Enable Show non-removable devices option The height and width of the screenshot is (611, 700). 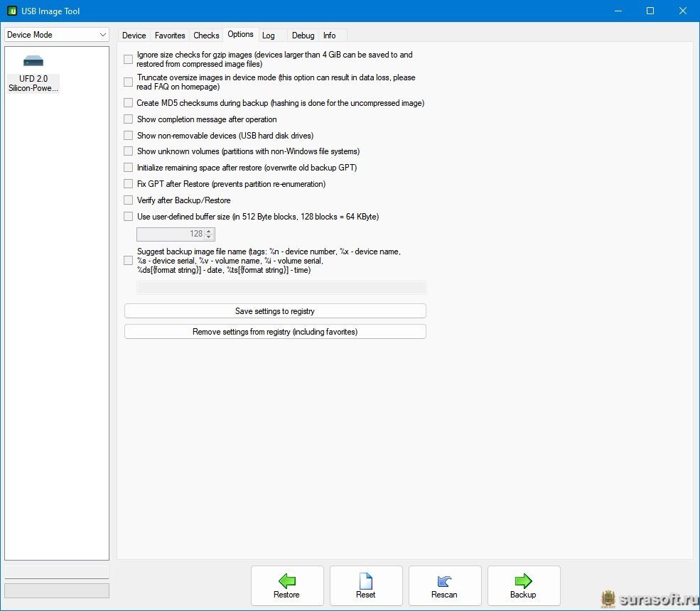click(128, 135)
